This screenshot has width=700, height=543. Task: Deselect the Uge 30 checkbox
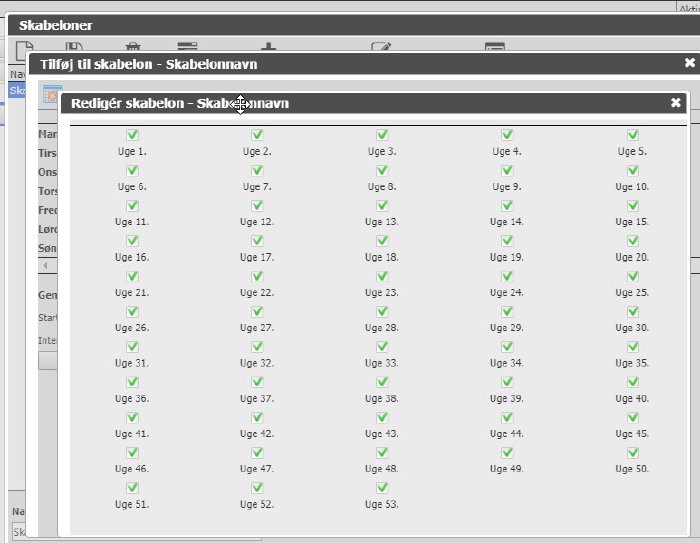(x=632, y=311)
